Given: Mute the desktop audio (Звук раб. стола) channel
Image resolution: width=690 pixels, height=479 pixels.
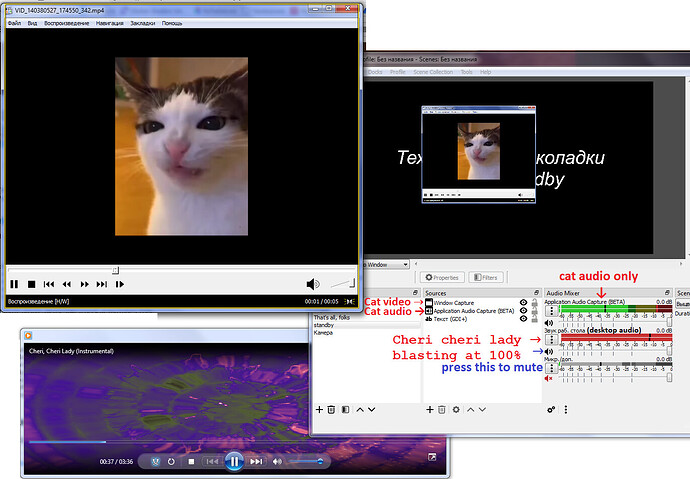Looking at the screenshot, I should [x=549, y=351].
